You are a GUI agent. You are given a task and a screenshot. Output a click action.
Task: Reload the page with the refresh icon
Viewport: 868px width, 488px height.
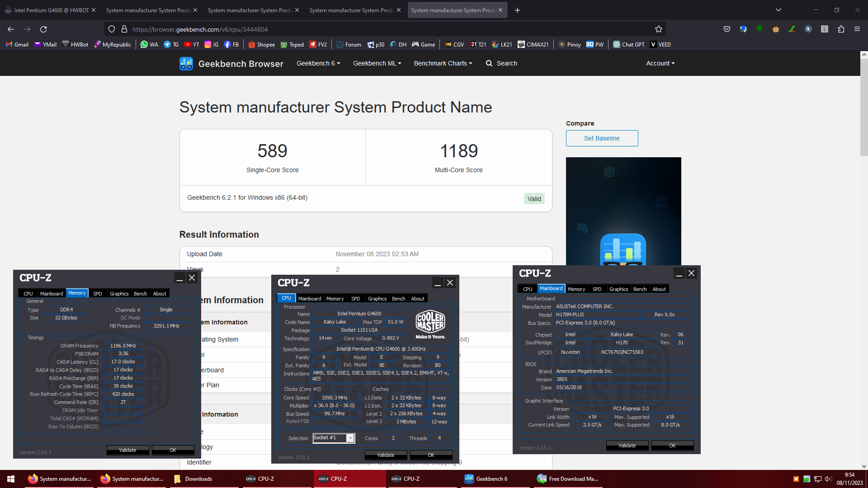tap(43, 29)
